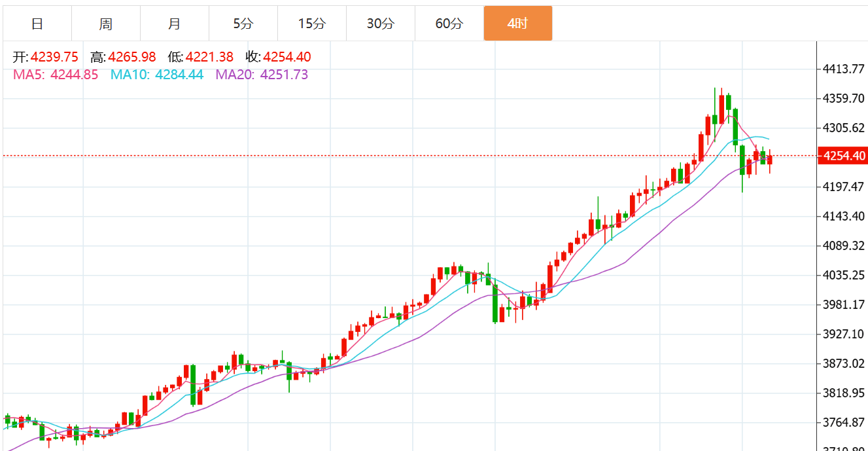This screenshot has height=451, width=868.
Task: Click the 低 low price 4221.38
Action: [209, 57]
